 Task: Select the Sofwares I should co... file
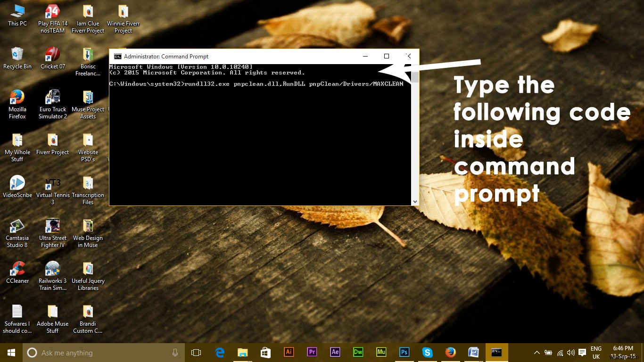[x=17, y=319]
